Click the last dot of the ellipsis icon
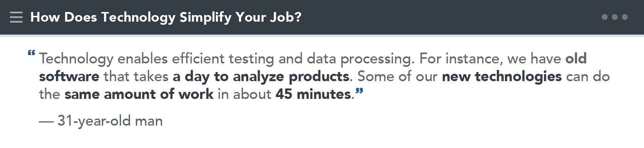644x148 pixels. [625, 17]
